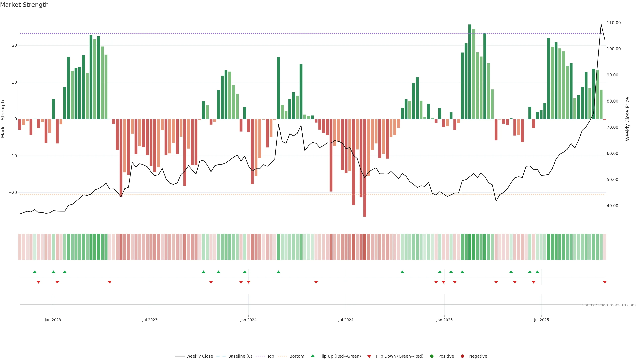The image size is (644, 362).
Task: Click the last red flip-down marker at far right
Action: (604, 282)
